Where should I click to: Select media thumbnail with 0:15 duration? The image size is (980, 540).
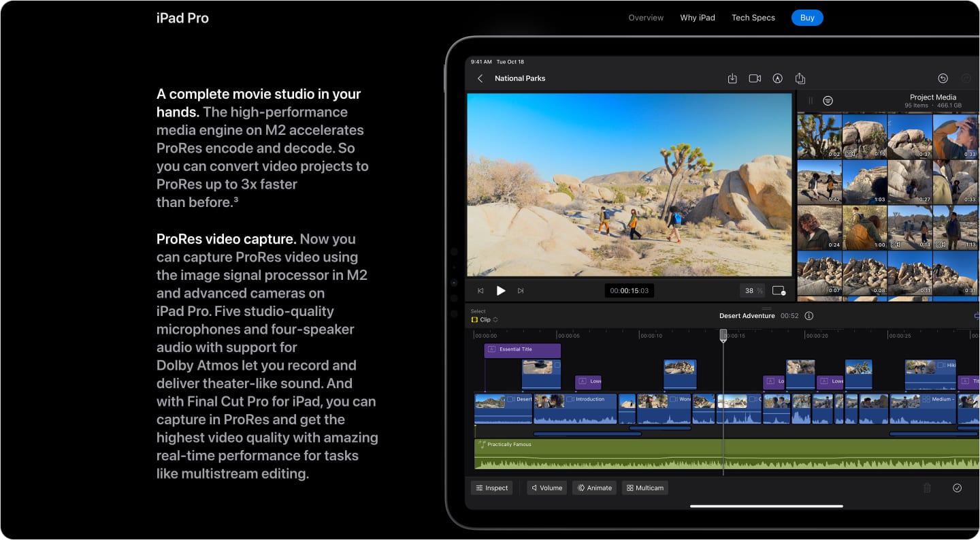[x=865, y=136]
